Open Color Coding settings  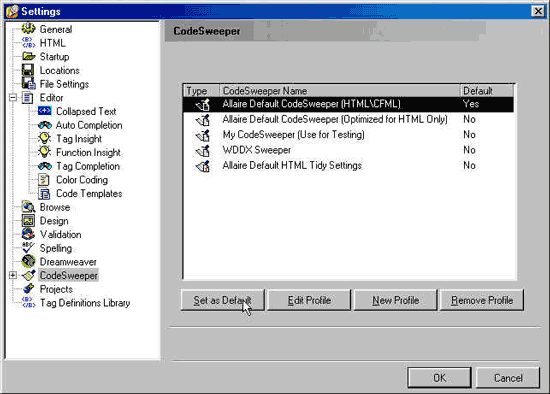82,180
